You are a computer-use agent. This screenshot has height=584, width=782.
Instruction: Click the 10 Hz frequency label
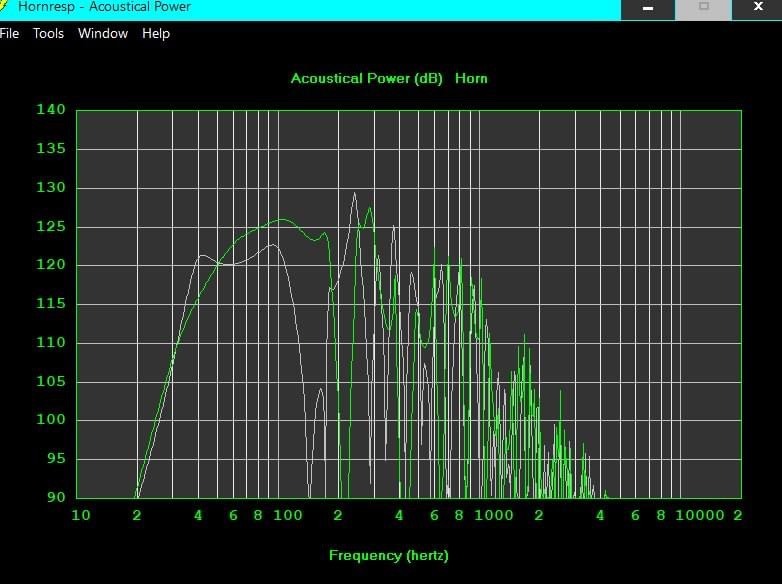[x=81, y=515]
